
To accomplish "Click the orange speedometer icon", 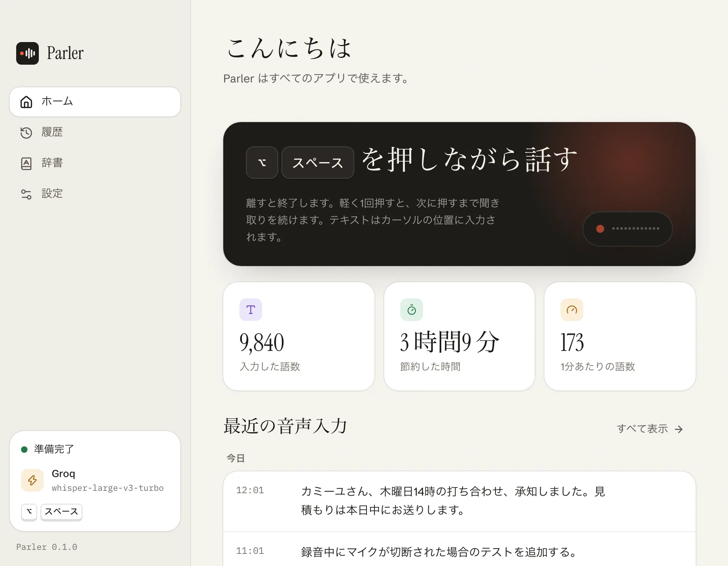I will [572, 310].
